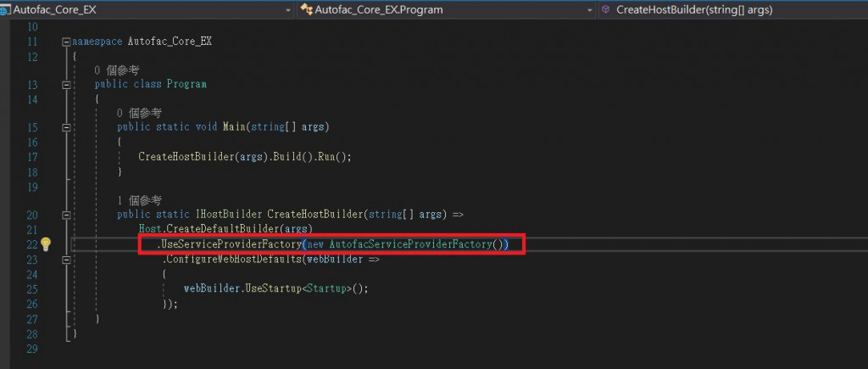Click line number 22 in the margin
868x369 pixels.
(x=31, y=244)
